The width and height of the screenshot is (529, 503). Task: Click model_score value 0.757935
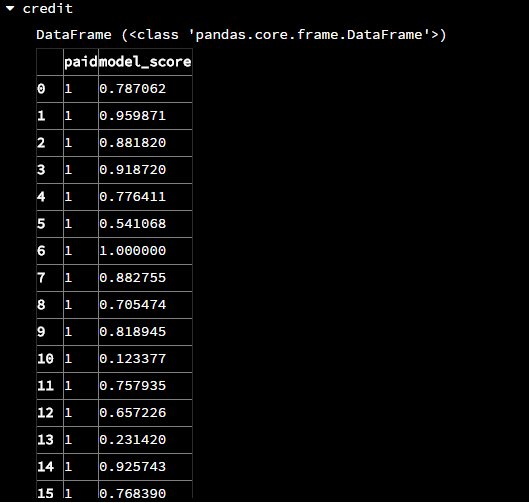(133, 386)
